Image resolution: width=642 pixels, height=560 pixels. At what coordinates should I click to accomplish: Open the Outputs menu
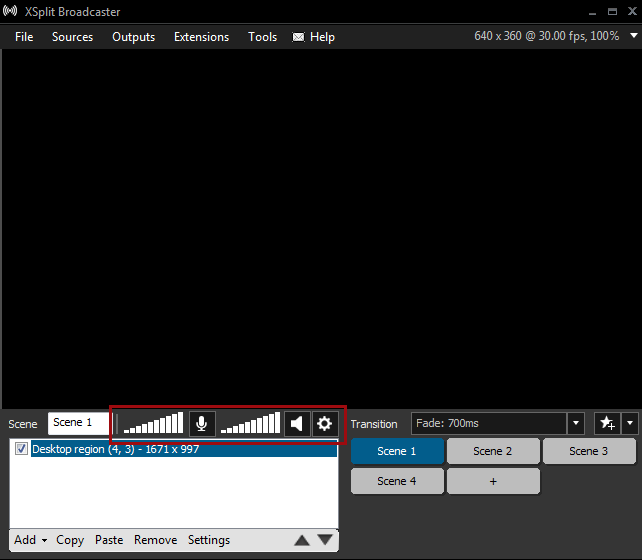(x=133, y=37)
